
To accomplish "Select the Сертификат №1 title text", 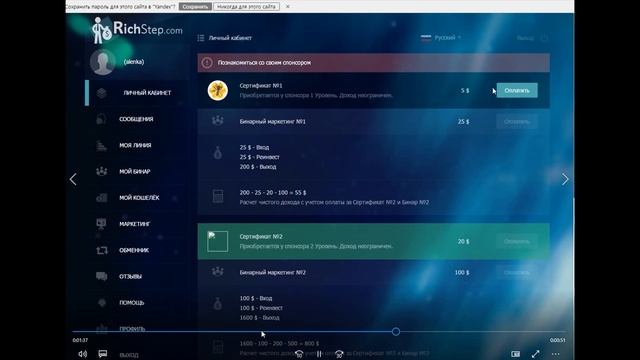I will click(261, 86).
